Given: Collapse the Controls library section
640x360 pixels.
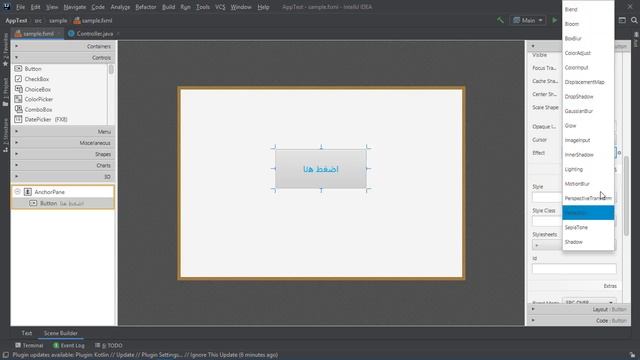Looking at the screenshot, I should (x=63, y=58).
